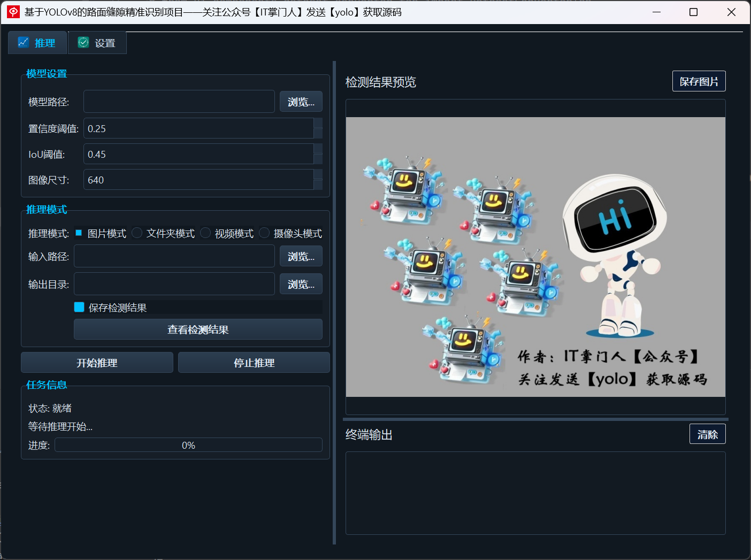Select the 摄像头模式 radio button
This screenshot has width=751, height=560.
pyautogui.click(x=264, y=233)
